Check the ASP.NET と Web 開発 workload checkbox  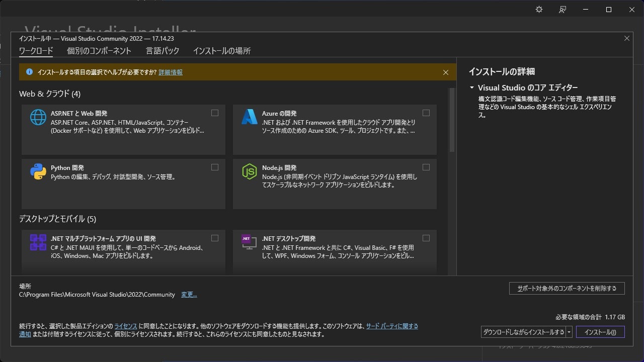coord(215,113)
